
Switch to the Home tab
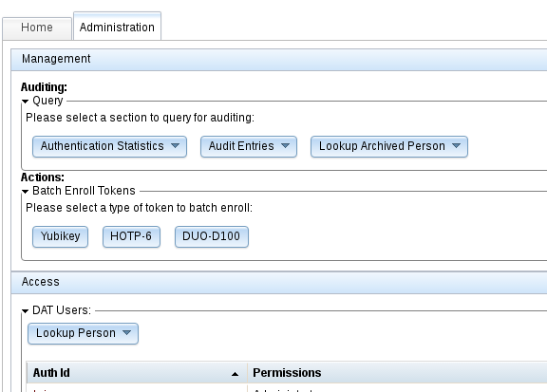(37, 28)
